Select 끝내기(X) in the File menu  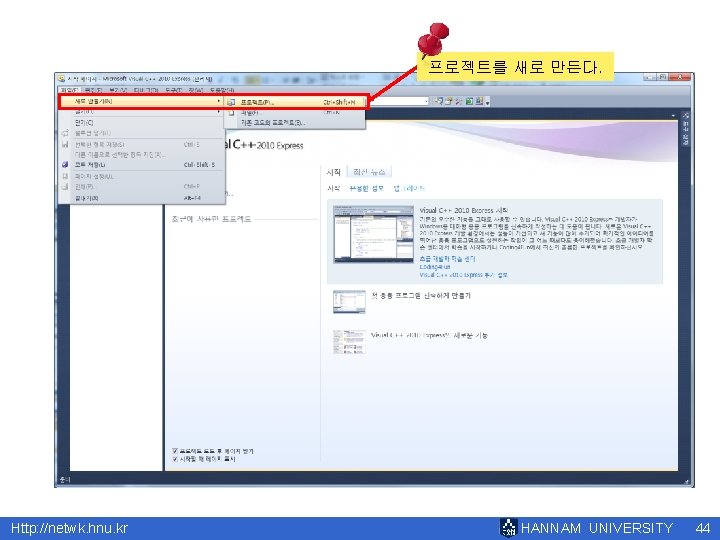click(x=141, y=198)
